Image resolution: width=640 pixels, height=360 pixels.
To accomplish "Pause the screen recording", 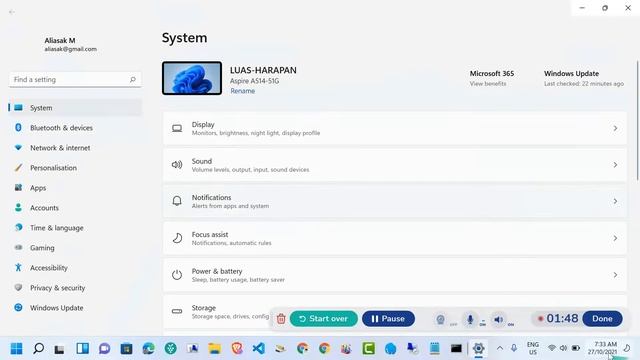I will point(388,319).
